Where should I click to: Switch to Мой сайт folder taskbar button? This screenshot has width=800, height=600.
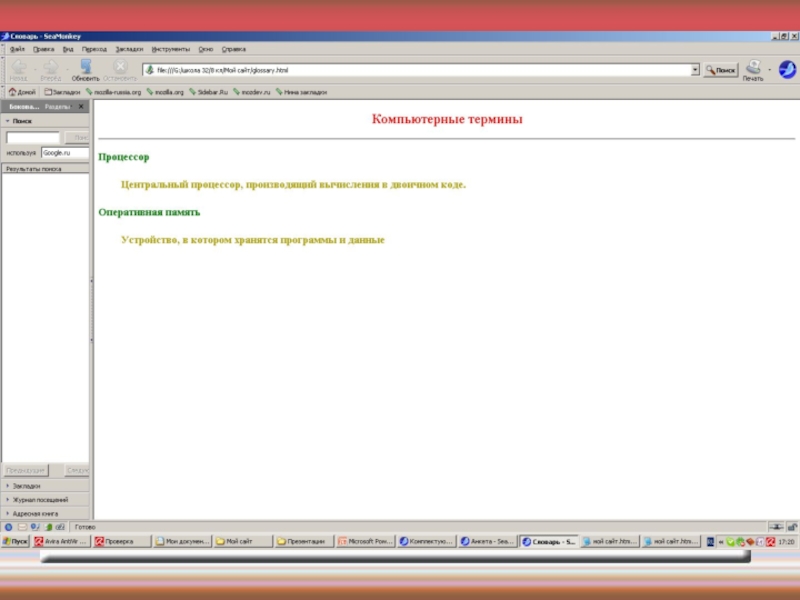[x=243, y=542]
